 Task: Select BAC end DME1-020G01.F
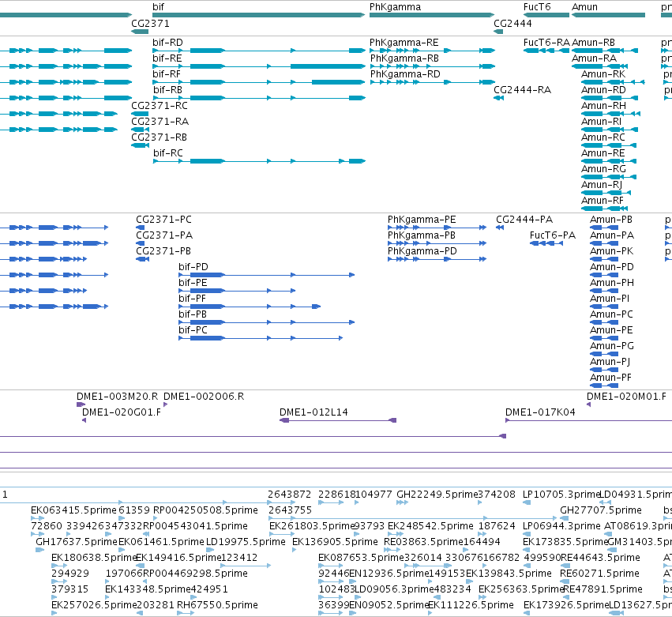click(122, 412)
